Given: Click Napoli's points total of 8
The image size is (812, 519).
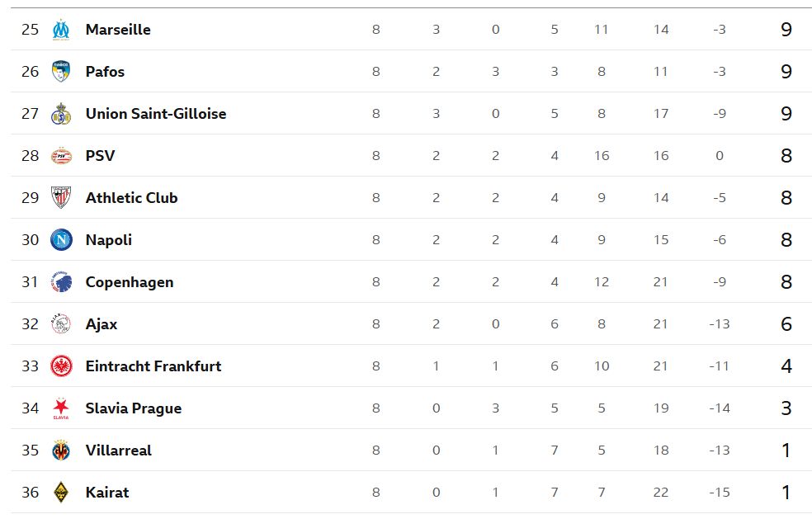Looking at the screenshot, I should click(x=786, y=240).
